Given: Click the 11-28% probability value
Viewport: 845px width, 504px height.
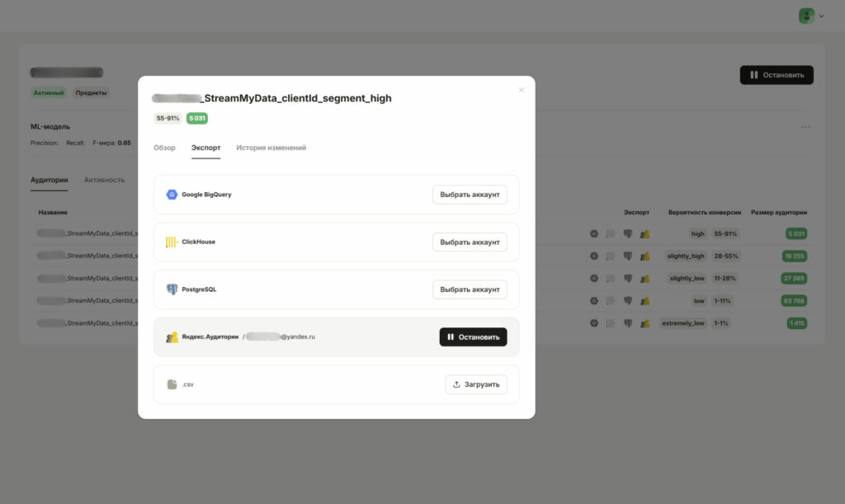Looking at the screenshot, I should (x=725, y=278).
